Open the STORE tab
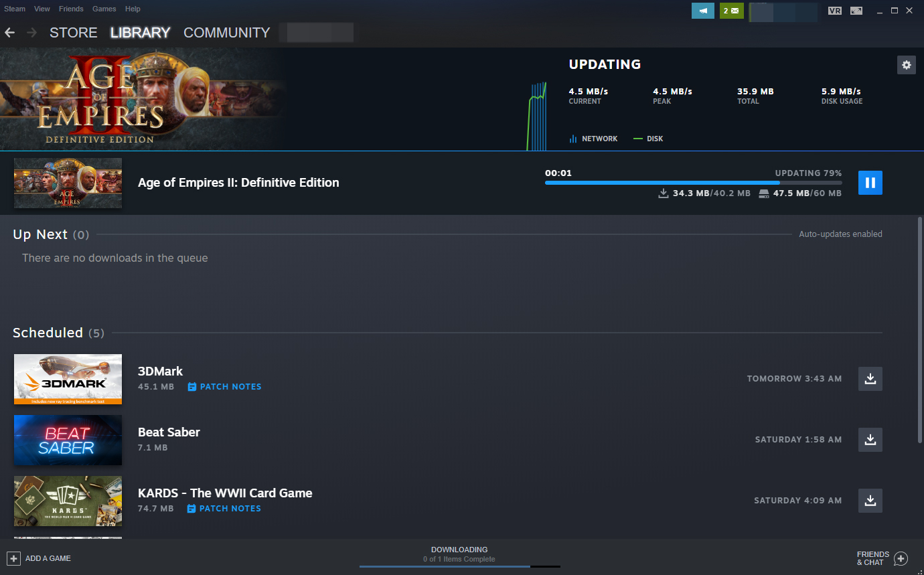Viewport: 924px width, 575px height. [x=74, y=33]
